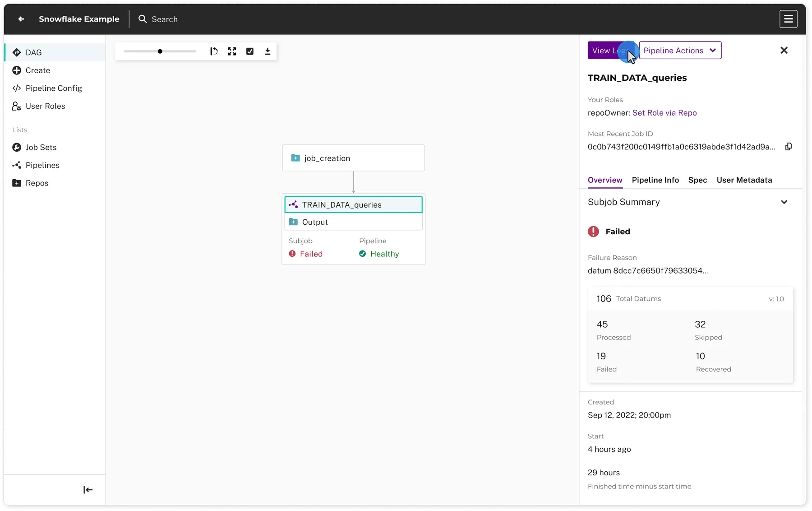
Task: Switch to the User Metadata tab
Action: coord(744,180)
